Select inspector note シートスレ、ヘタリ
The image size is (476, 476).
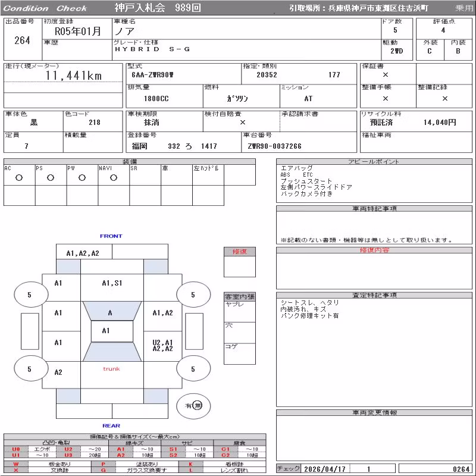tap(309, 303)
